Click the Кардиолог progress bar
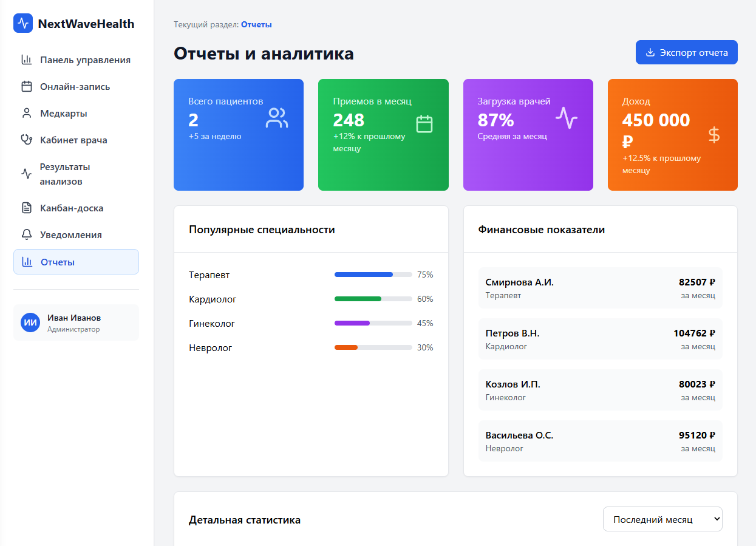 (372, 299)
